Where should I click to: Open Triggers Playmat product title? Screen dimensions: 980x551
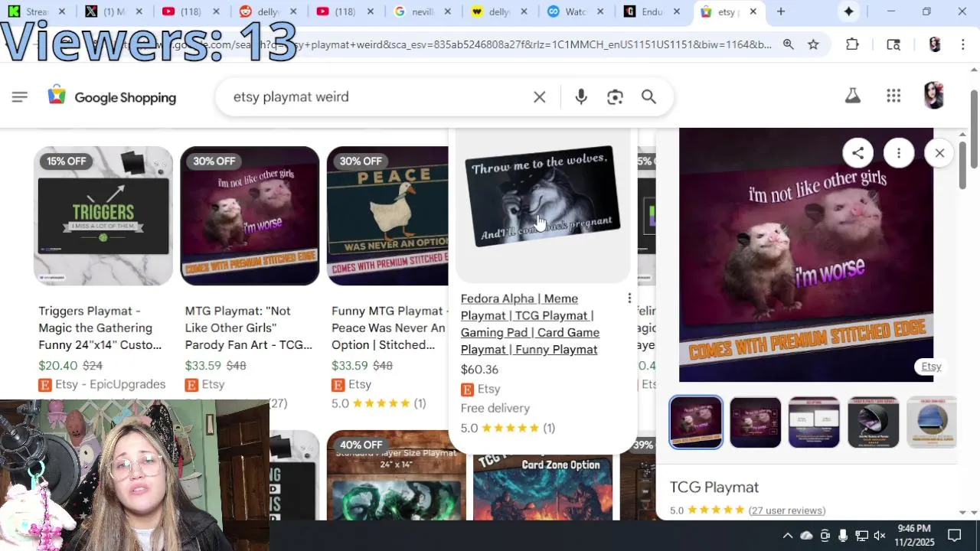coord(100,328)
